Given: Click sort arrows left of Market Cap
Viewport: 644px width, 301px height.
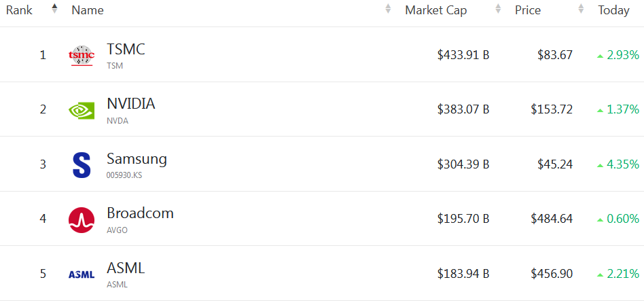Looking at the screenshot, I should [x=388, y=10].
